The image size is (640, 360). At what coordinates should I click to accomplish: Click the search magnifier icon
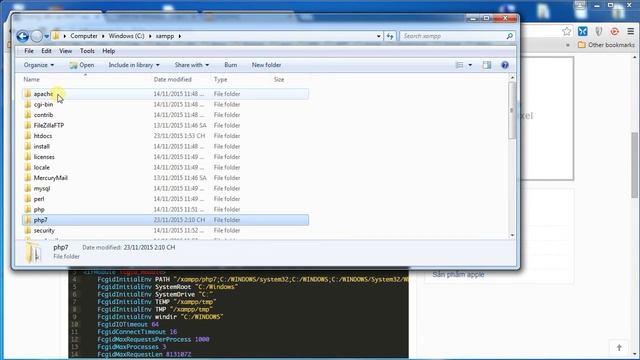click(x=510, y=36)
